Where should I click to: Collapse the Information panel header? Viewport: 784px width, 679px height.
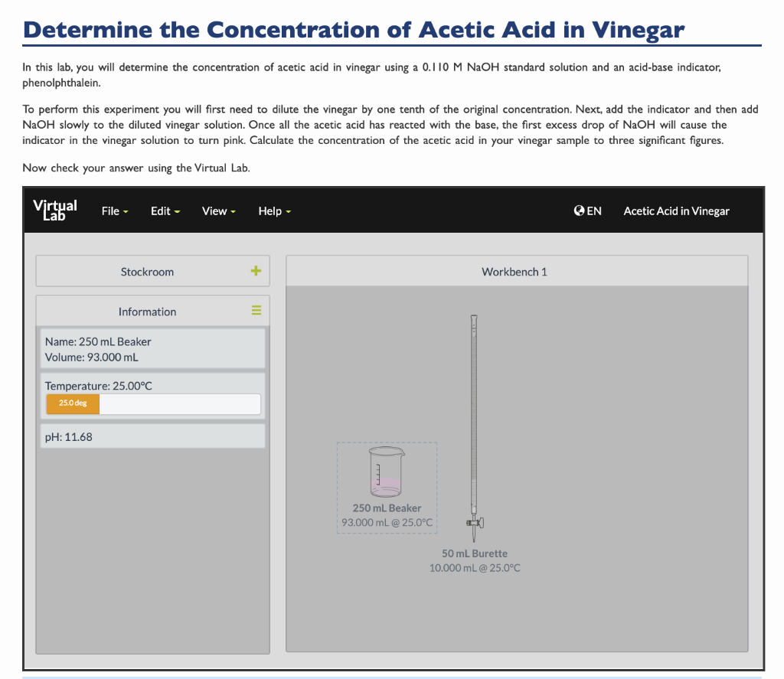tap(152, 311)
